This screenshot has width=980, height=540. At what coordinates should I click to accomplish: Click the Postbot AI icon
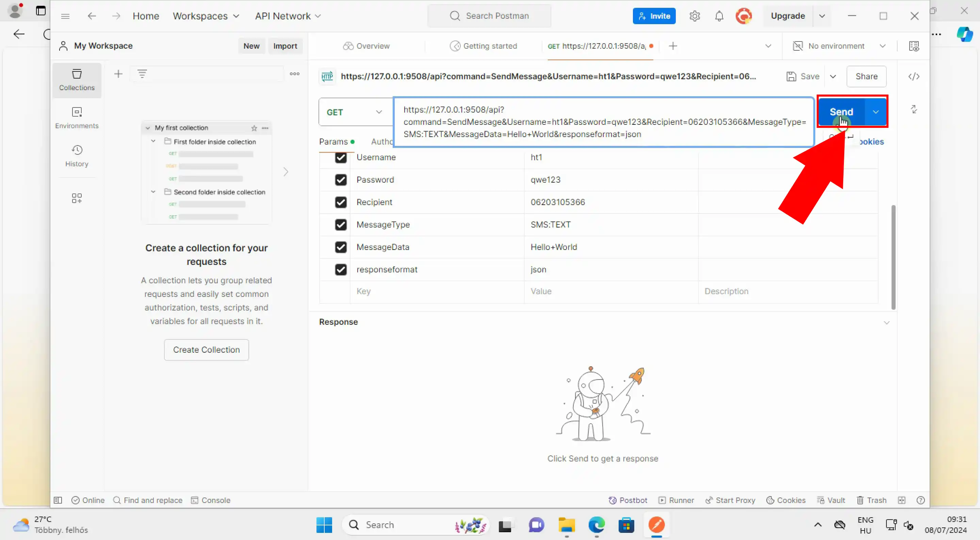point(611,500)
